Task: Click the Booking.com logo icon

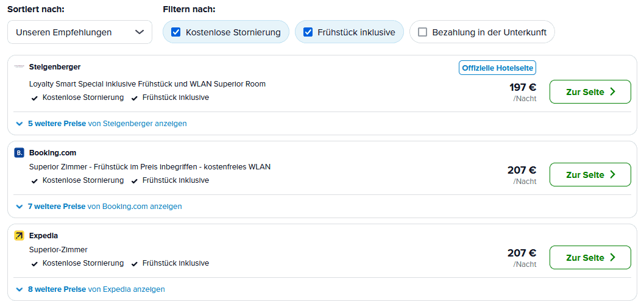Action: pyautogui.click(x=19, y=153)
